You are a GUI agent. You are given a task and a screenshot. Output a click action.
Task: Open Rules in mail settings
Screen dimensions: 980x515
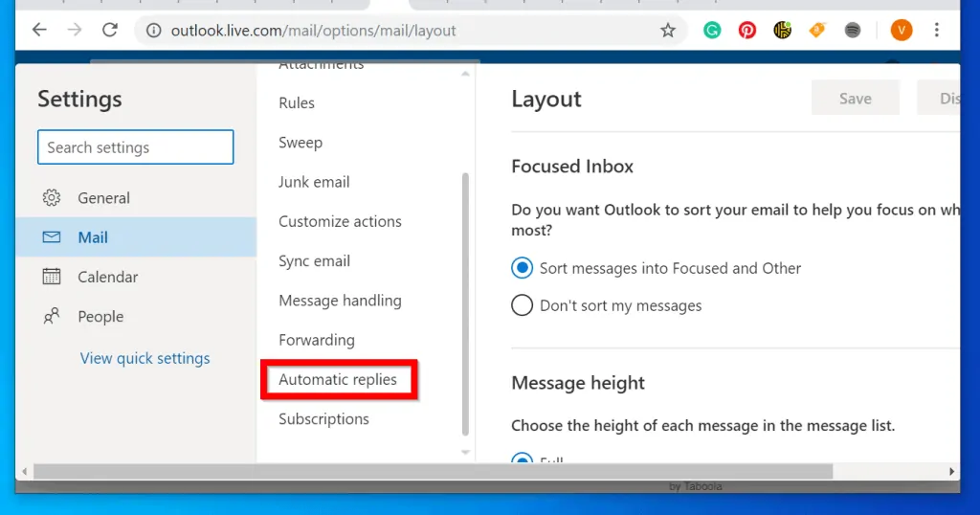tap(297, 103)
